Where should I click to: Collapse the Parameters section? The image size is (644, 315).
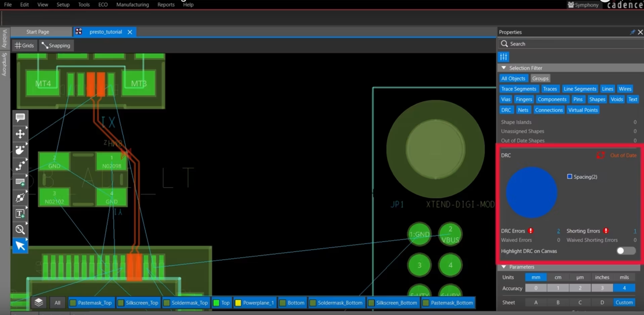click(x=504, y=267)
